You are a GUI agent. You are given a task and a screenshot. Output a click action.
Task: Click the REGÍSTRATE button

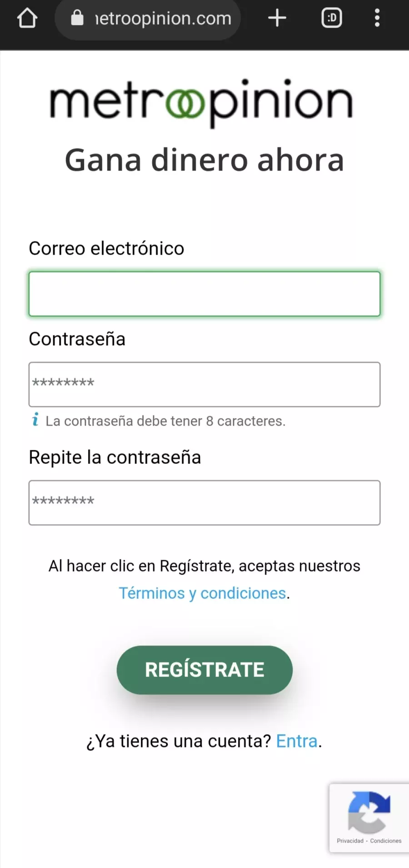(204, 670)
